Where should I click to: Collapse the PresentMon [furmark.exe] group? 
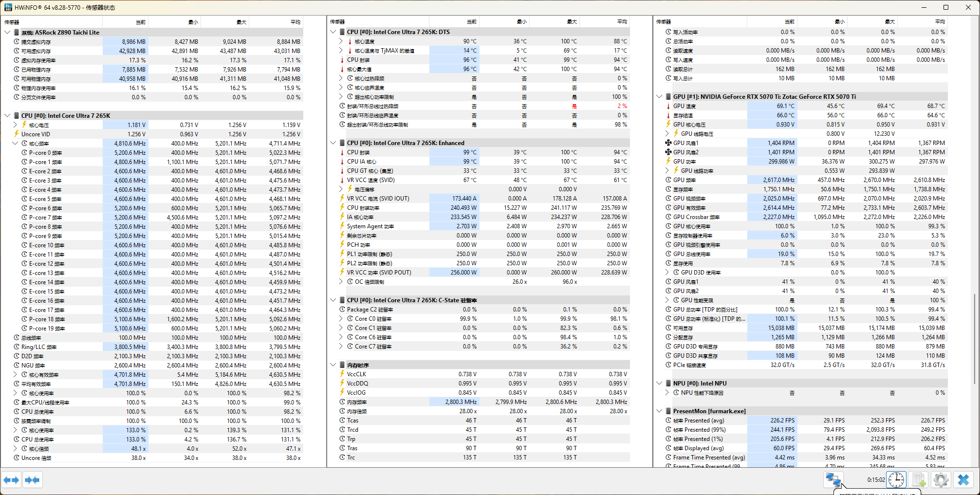pyautogui.click(x=659, y=411)
